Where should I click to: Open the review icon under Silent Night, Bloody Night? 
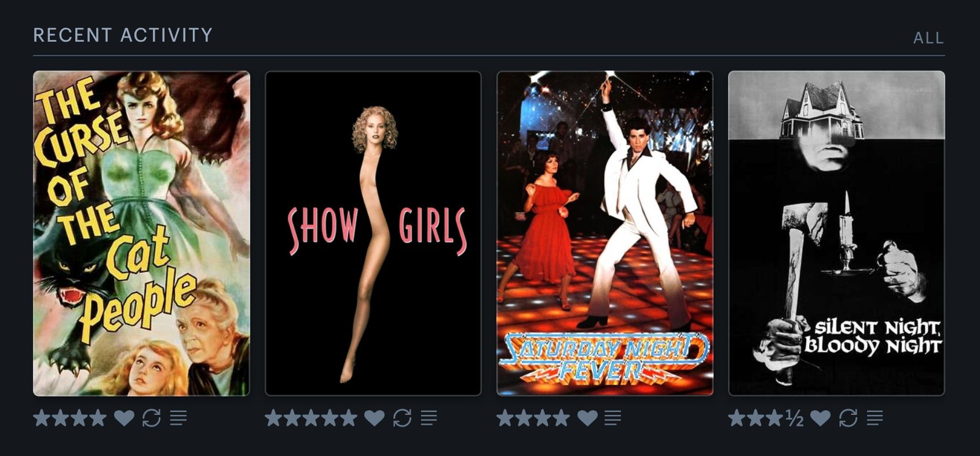[x=875, y=418]
